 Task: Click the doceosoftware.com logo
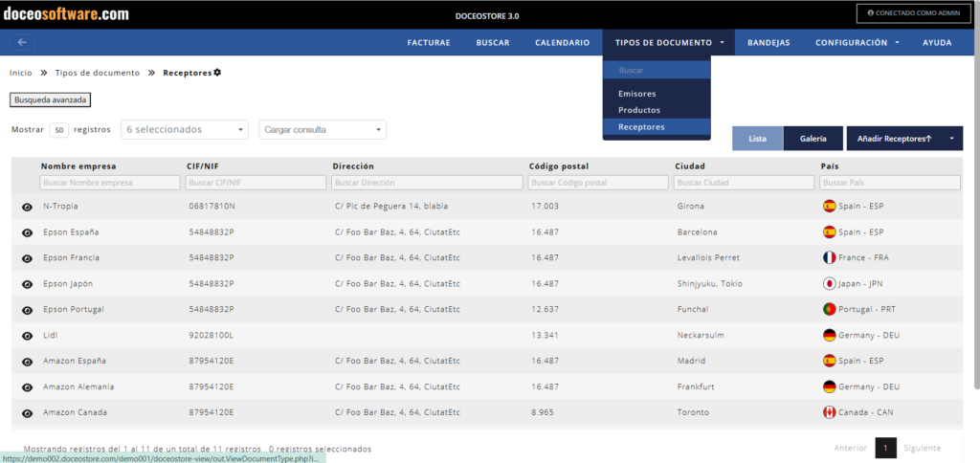[67, 14]
